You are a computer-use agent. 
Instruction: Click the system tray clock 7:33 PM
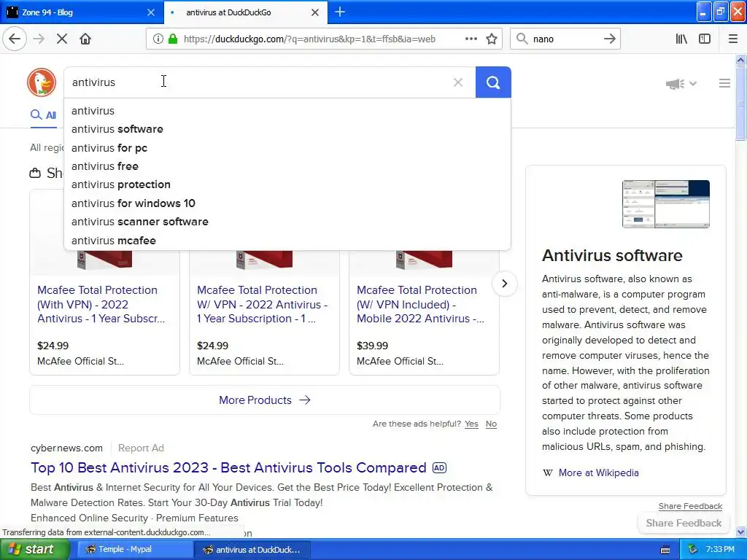pos(720,550)
